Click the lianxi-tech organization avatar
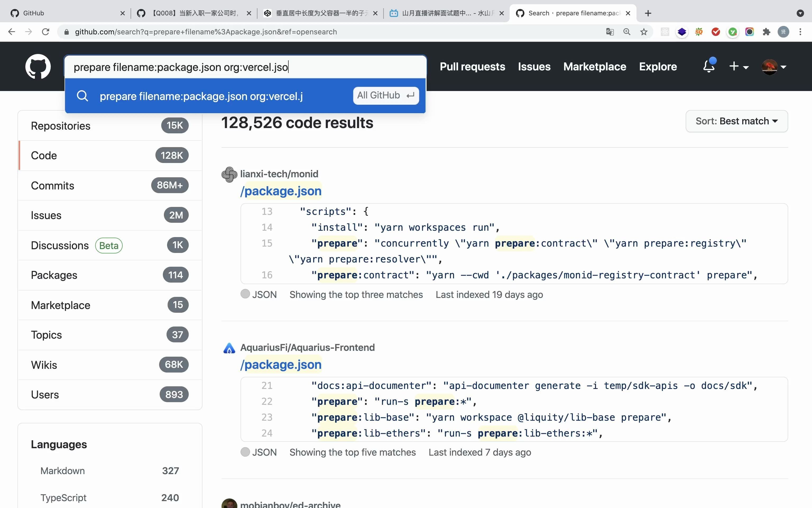This screenshot has width=812, height=508. coord(229,174)
